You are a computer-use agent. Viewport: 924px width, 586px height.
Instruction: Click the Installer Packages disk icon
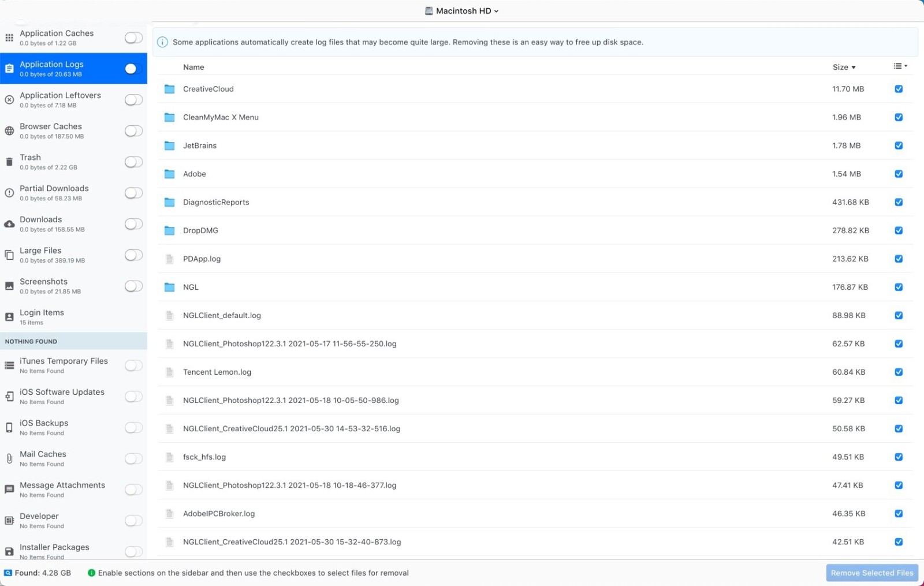(x=9, y=552)
